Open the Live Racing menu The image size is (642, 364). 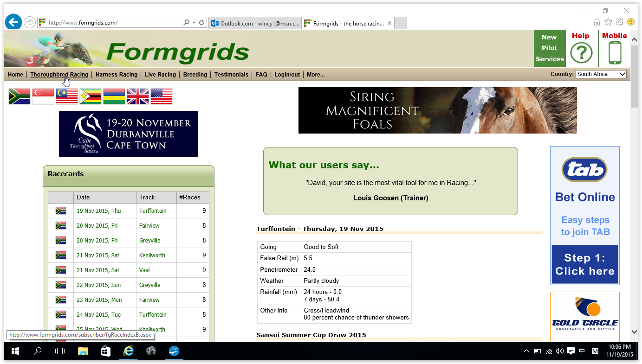pyautogui.click(x=160, y=75)
